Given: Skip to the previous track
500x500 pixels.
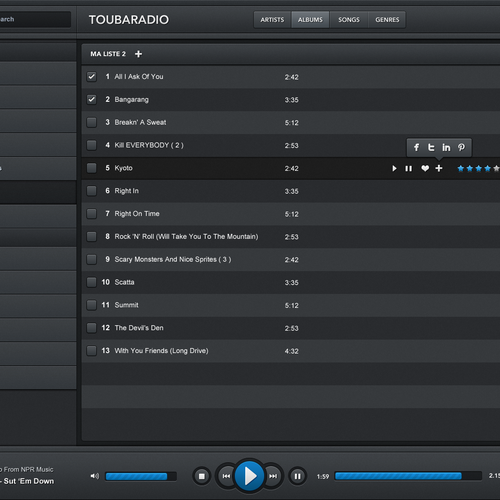Looking at the screenshot, I should (226, 476).
